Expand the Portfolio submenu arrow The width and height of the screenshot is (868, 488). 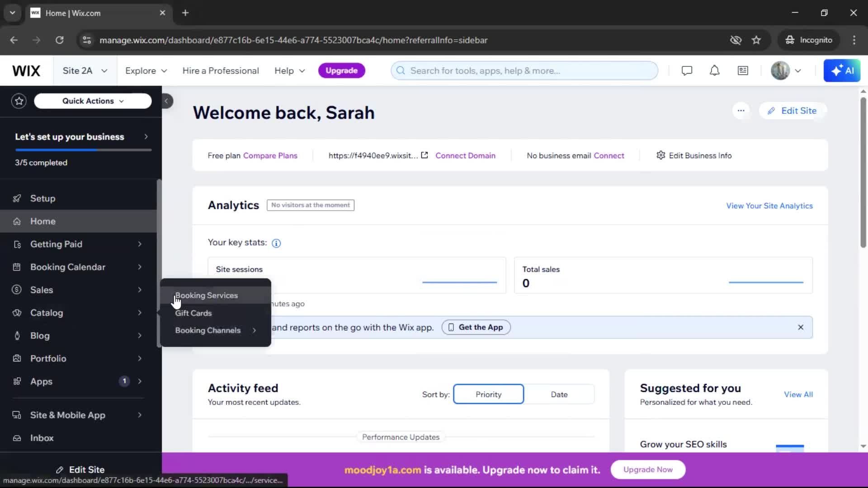tap(140, 359)
